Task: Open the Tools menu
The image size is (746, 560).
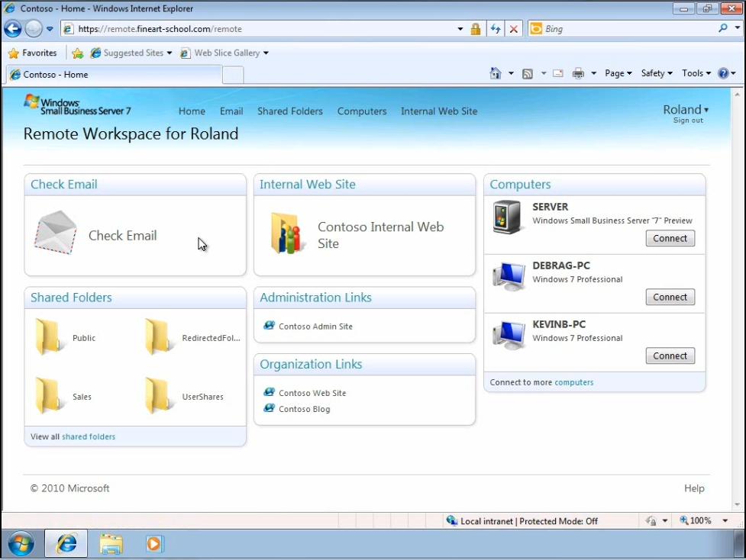Action: (x=696, y=73)
